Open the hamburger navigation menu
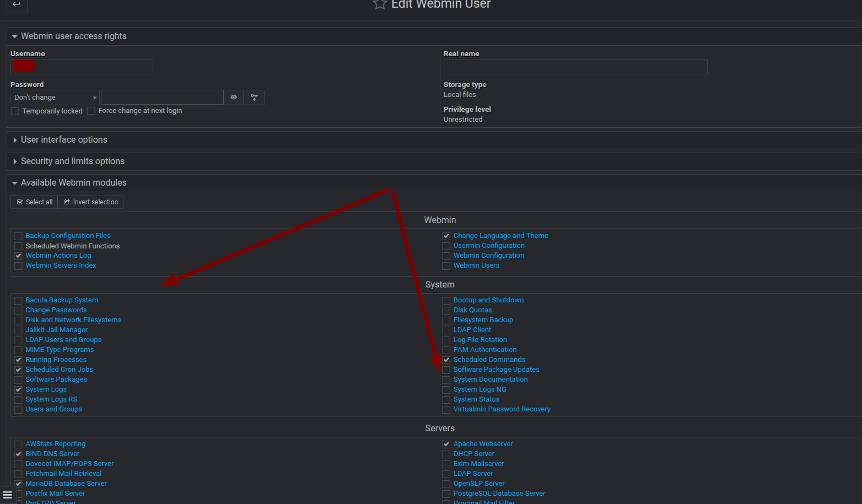 pos(8,495)
